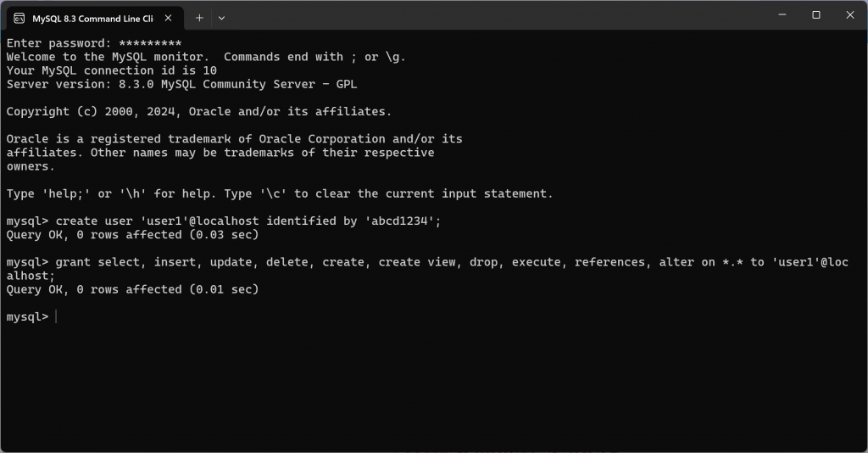Click the empty title bar area
868x453 pixels.
tap(498, 15)
